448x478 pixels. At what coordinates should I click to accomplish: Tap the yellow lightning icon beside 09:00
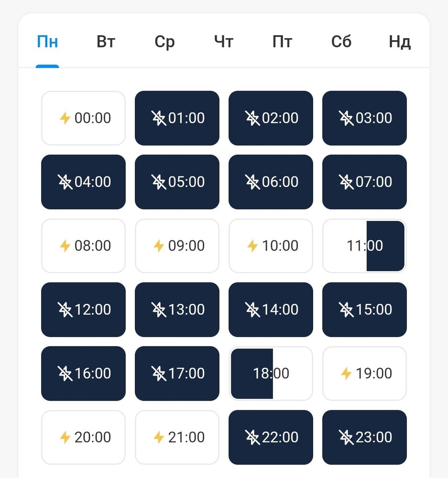[x=158, y=246]
